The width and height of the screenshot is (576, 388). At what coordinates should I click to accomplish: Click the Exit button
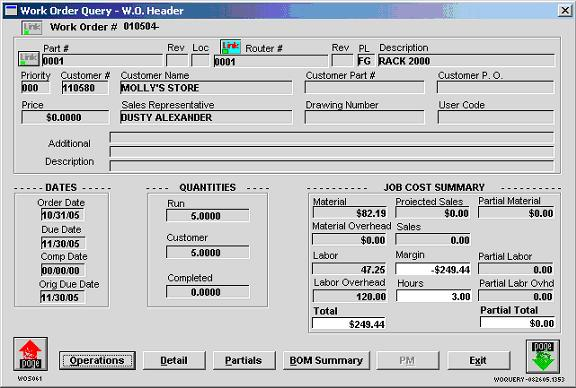[478, 360]
